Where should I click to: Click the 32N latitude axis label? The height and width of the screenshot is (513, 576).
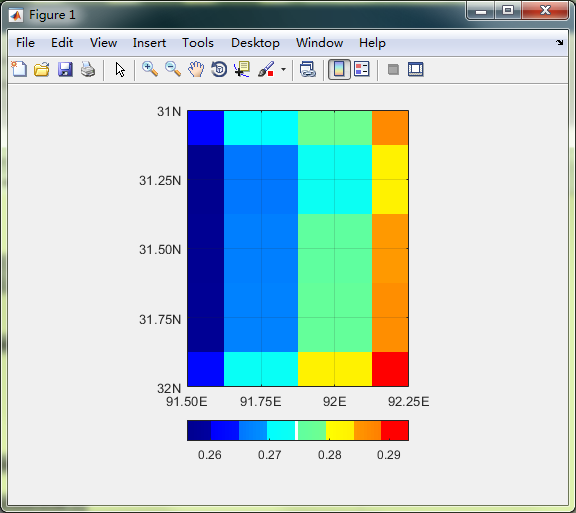coord(169,388)
